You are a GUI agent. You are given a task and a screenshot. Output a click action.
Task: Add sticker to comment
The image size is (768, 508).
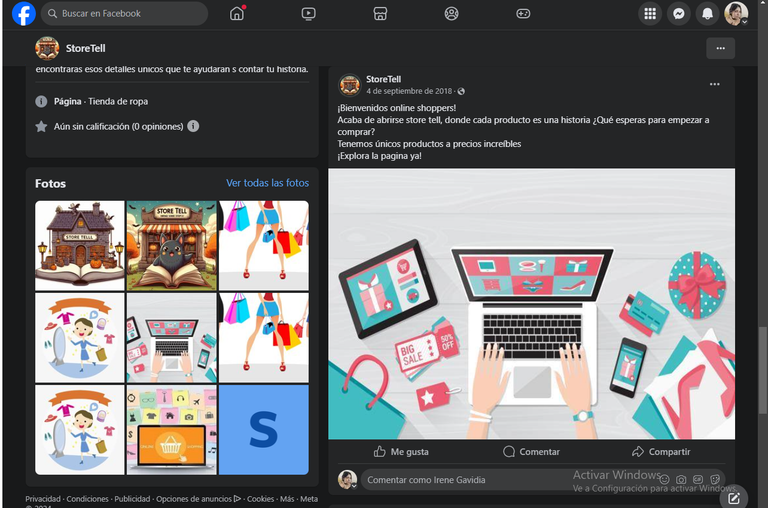pyautogui.click(x=715, y=480)
